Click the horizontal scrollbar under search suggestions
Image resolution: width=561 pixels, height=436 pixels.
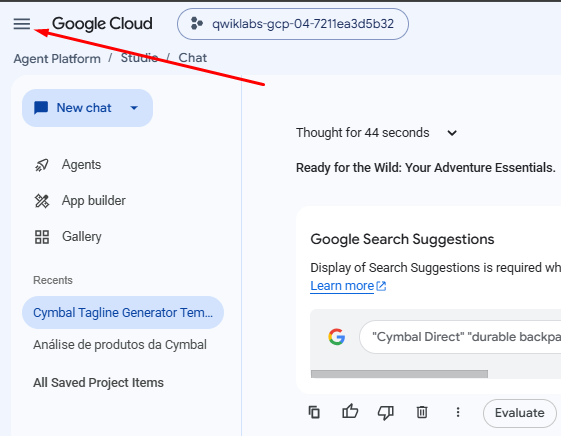399,374
